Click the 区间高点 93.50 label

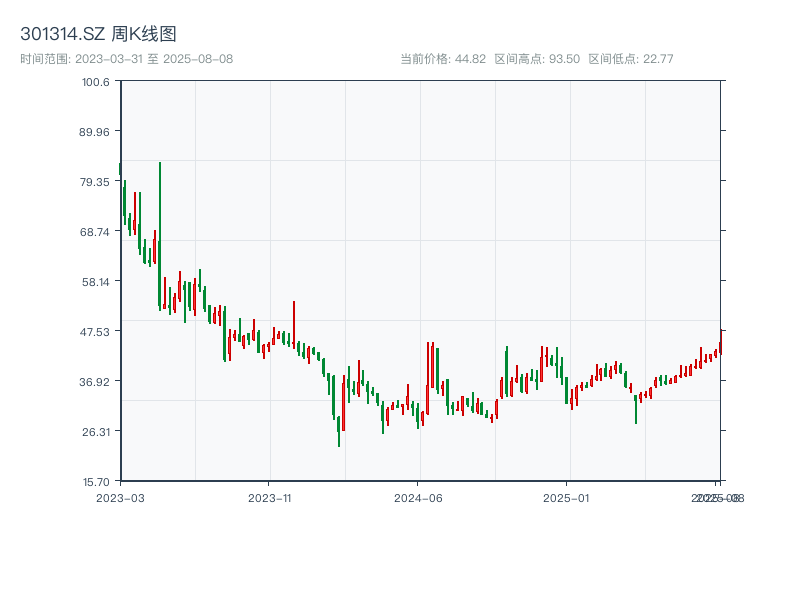(x=537, y=59)
